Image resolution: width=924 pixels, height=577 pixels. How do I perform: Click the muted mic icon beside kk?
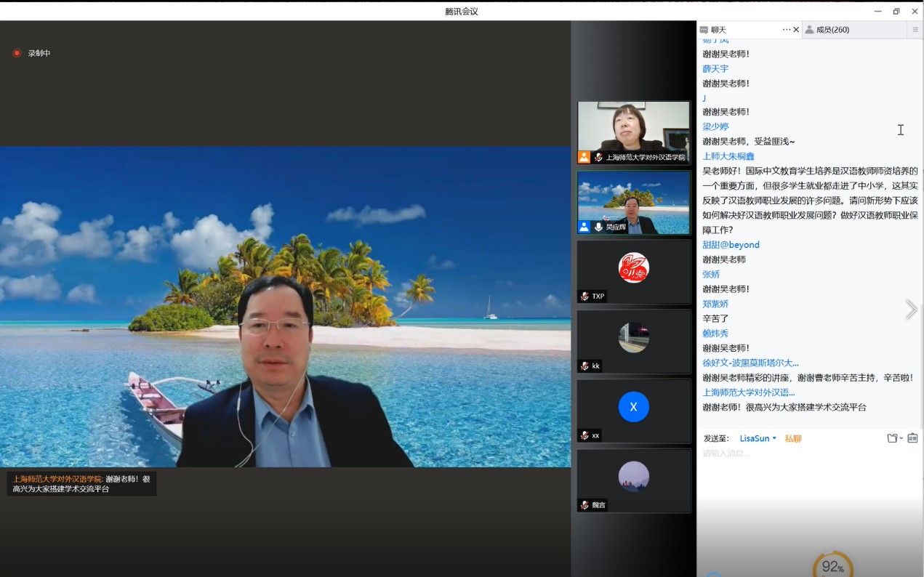584,366
